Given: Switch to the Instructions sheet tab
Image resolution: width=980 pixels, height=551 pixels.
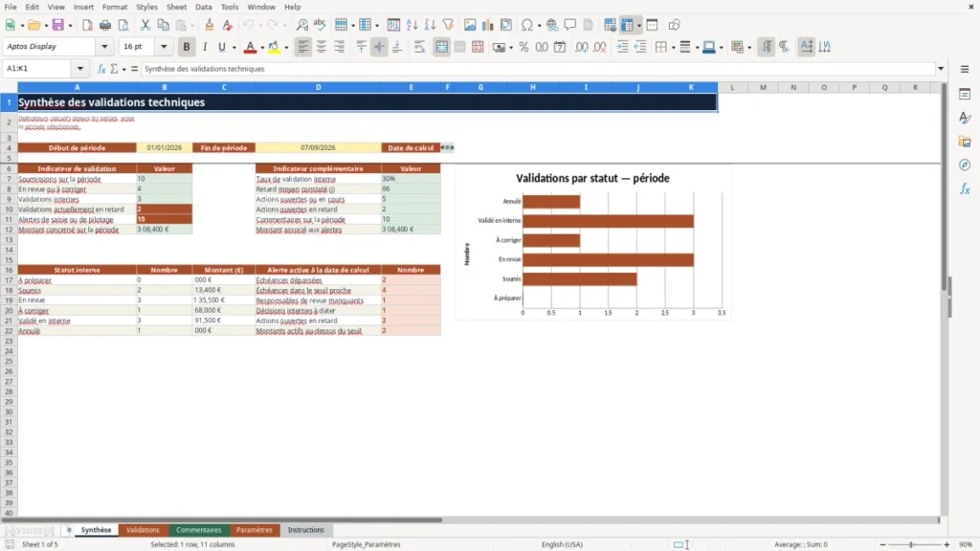Looking at the screenshot, I should (305, 530).
